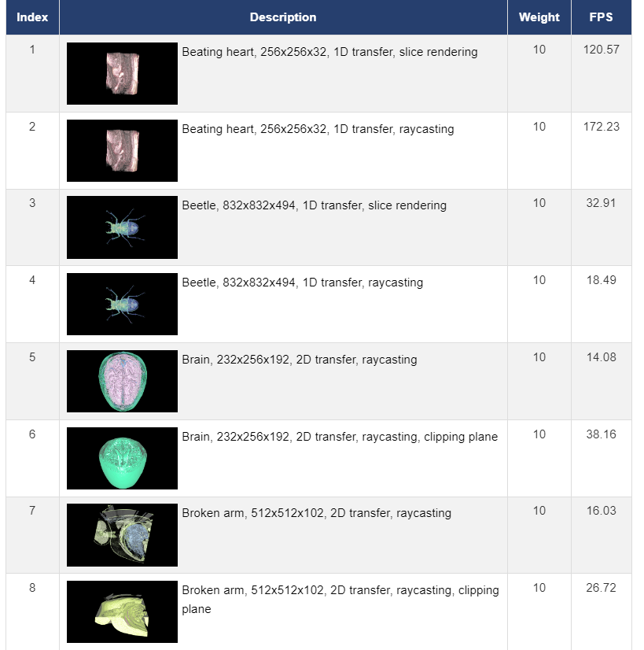Screen dimensions: 644x650
Task: Click the Description column header
Action: [283, 17]
